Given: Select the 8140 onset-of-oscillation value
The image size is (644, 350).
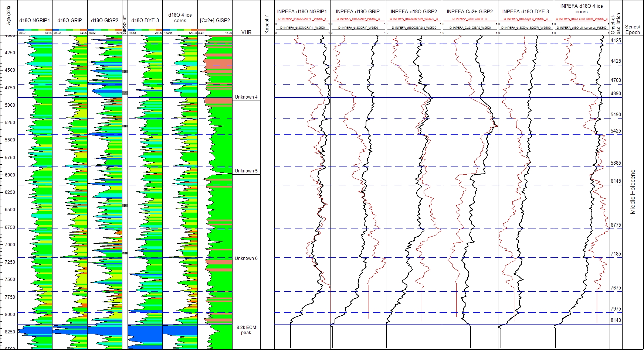Looking at the screenshot, I should (616, 320).
